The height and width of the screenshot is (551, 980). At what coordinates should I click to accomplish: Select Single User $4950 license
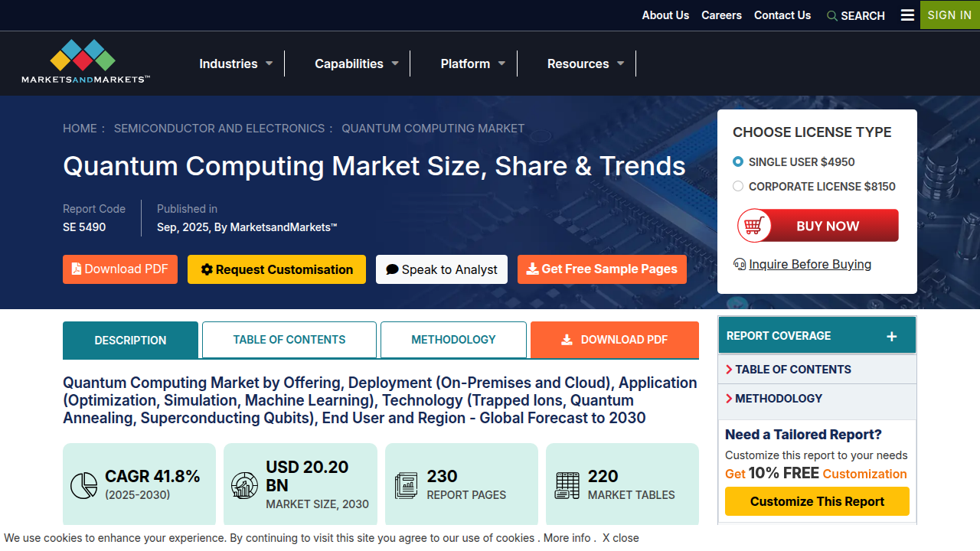coord(738,161)
